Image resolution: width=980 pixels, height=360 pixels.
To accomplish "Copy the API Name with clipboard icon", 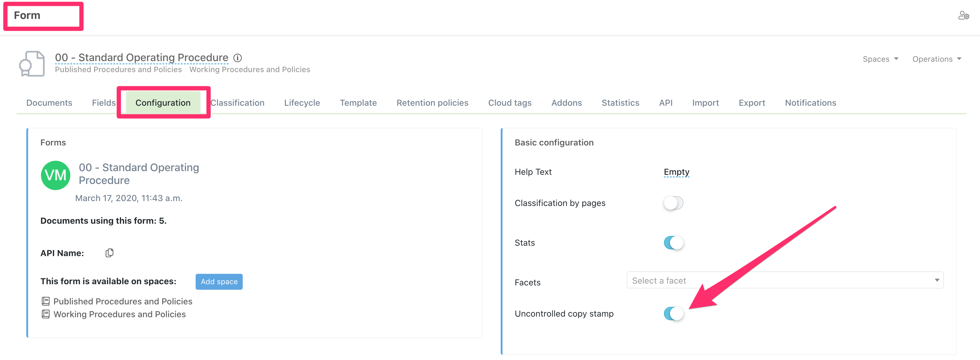I will tap(109, 253).
